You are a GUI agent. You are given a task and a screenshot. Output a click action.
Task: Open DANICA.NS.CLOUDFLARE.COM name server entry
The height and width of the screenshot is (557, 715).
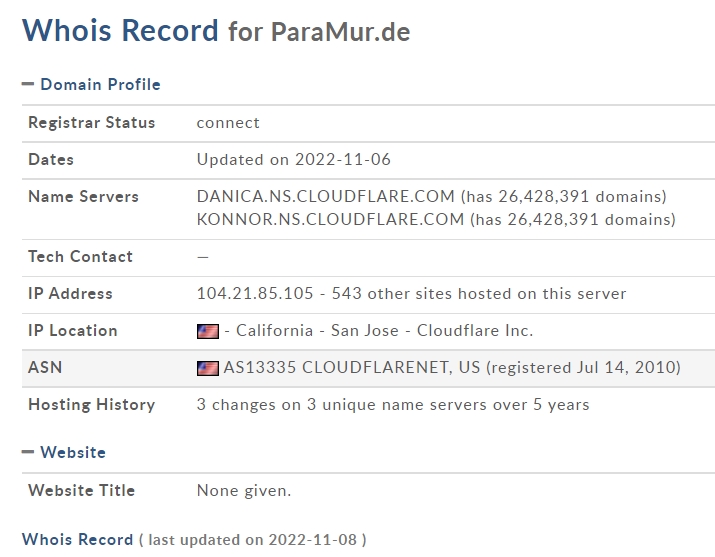point(326,196)
